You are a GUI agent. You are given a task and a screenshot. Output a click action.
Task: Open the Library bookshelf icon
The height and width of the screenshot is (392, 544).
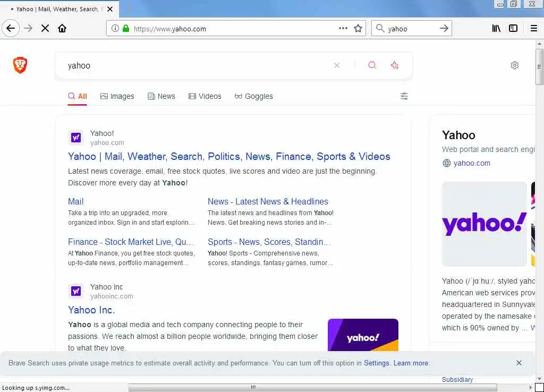coord(496,29)
